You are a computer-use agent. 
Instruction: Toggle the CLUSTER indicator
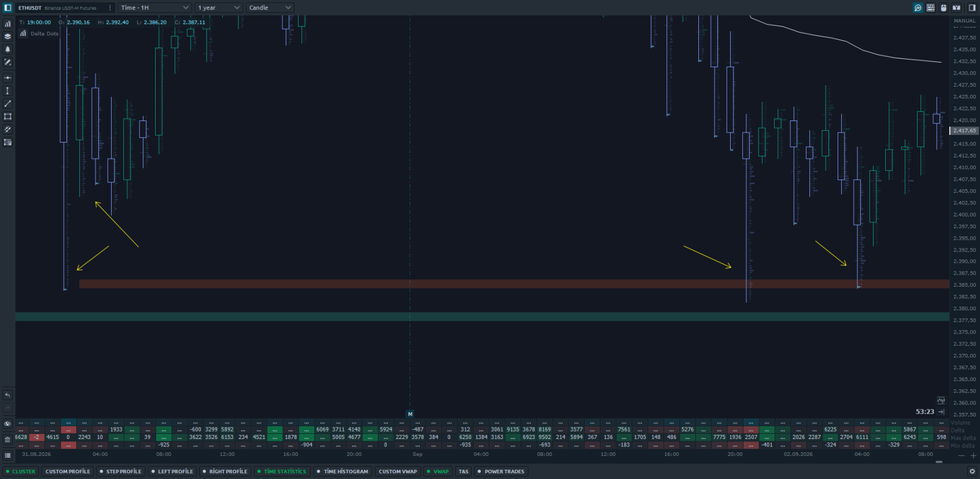pos(21,472)
